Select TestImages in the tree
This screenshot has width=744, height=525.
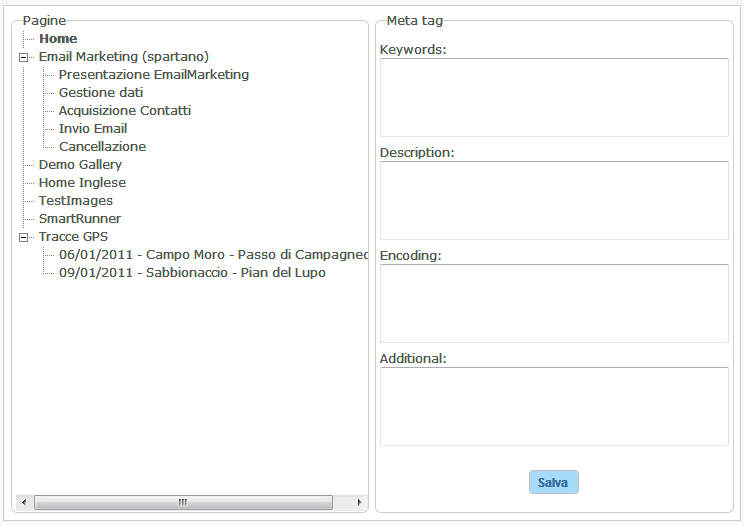[x=75, y=201]
